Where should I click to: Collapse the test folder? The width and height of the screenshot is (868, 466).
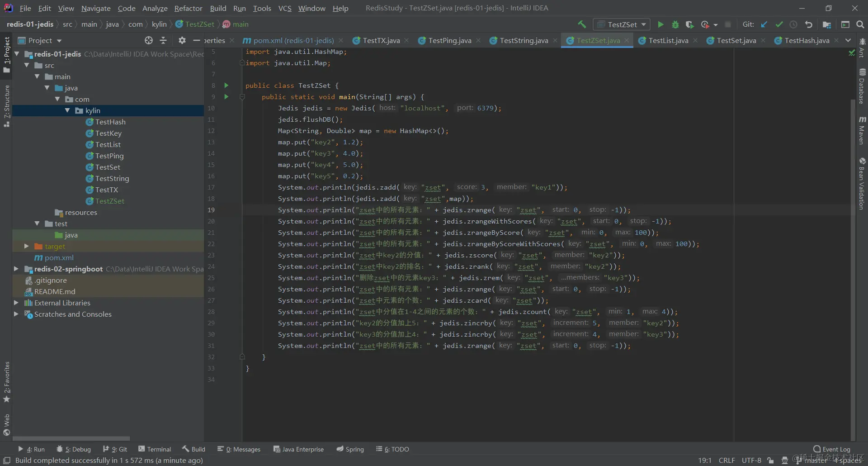pyautogui.click(x=37, y=223)
